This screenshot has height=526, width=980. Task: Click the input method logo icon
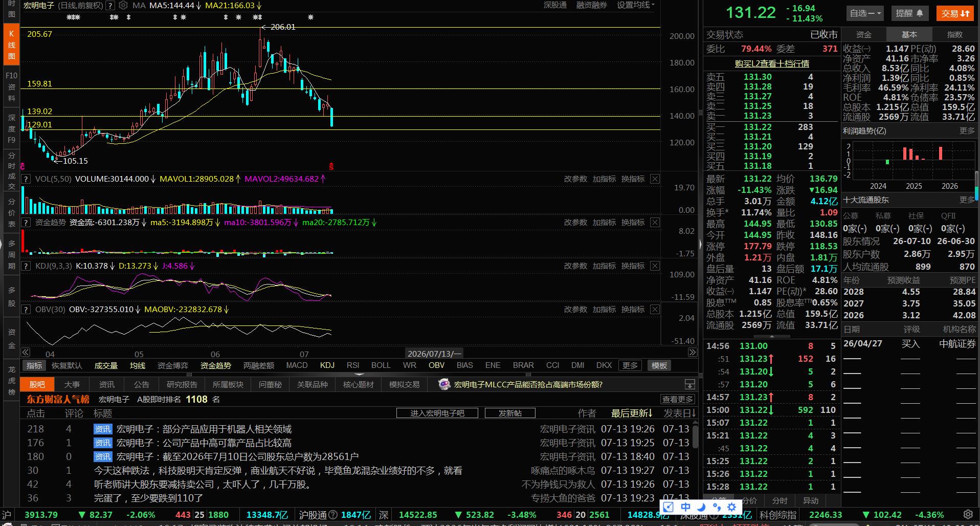(x=669, y=507)
